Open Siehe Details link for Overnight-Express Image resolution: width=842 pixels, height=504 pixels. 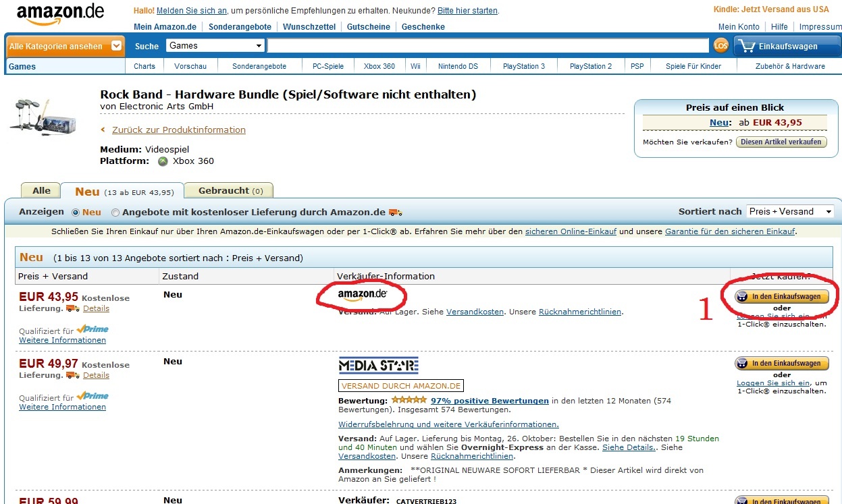click(627, 447)
